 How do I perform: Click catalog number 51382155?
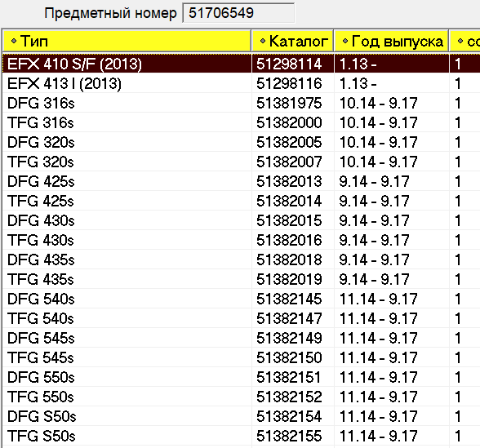click(x=289, y=436)
